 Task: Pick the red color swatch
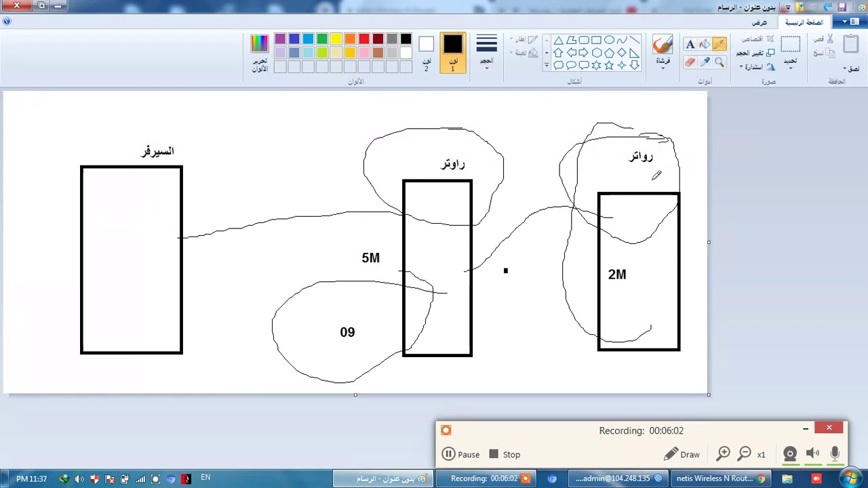[x=364, y=39]
